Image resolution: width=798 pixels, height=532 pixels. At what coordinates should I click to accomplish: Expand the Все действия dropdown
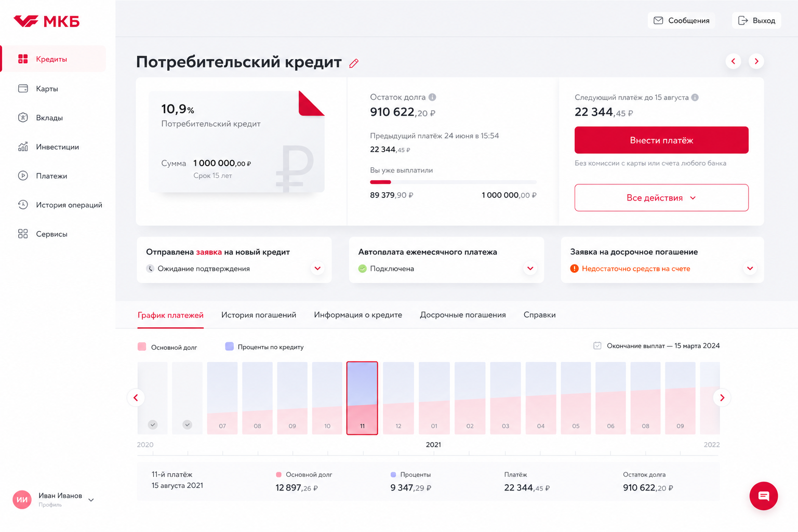(661, 197)
